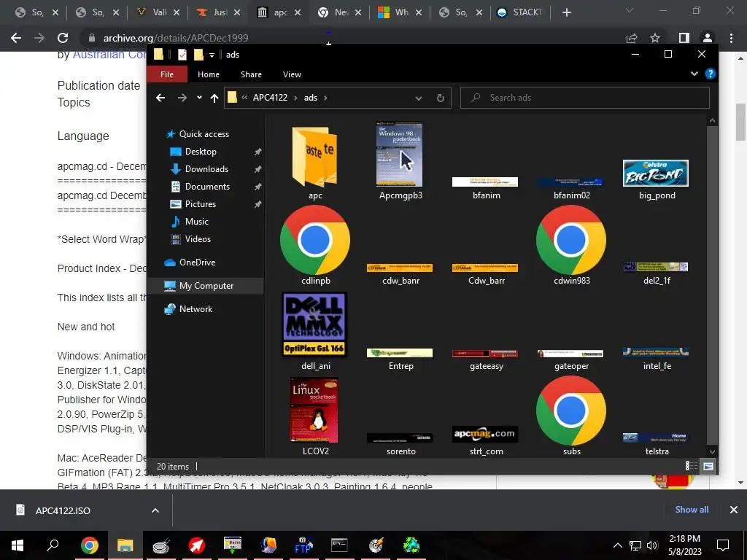Show hidden system tray icons
The image size is (747, 560).
tap(617, 545)
